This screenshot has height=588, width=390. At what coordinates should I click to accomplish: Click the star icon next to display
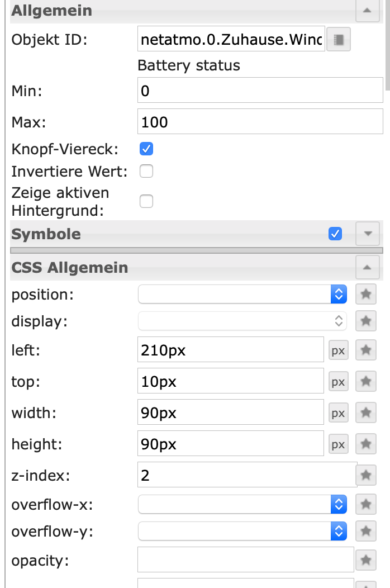(366, 321)
